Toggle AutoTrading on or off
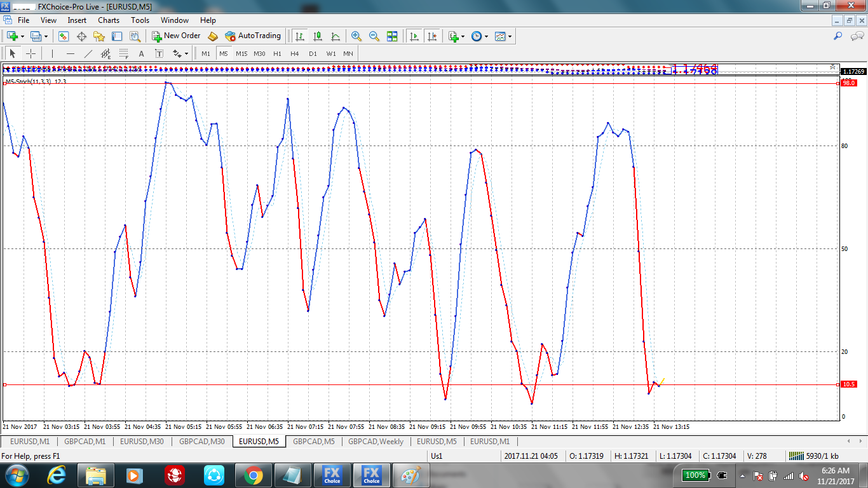This screenshot has height=488, width=868. click(x=252, y=36)
